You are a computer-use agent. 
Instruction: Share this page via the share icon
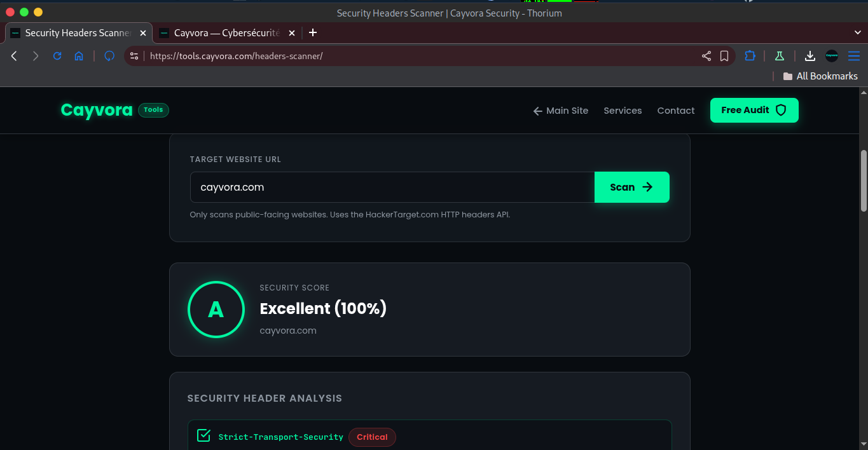(x=706, y=56)
